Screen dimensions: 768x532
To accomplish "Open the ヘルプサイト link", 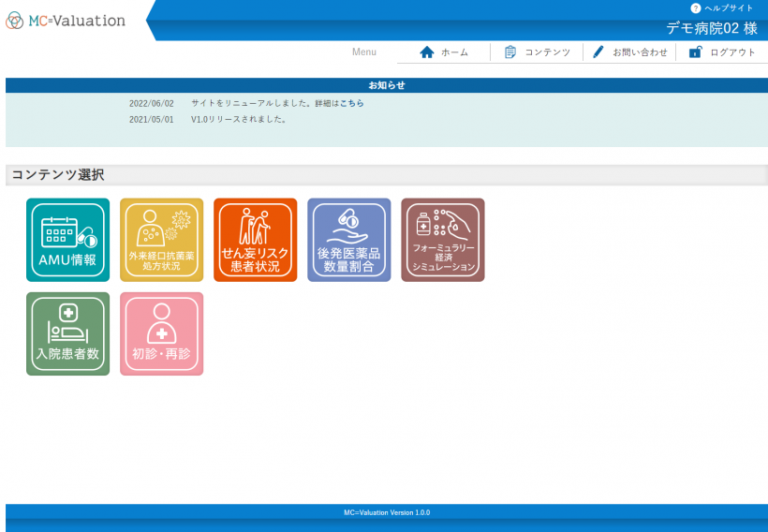I will 729,7.
